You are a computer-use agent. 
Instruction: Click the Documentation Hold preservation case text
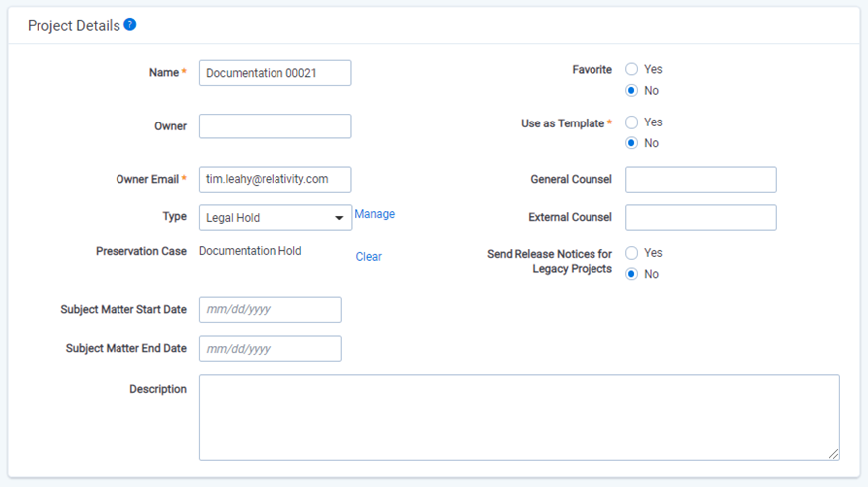pos(251,251)
